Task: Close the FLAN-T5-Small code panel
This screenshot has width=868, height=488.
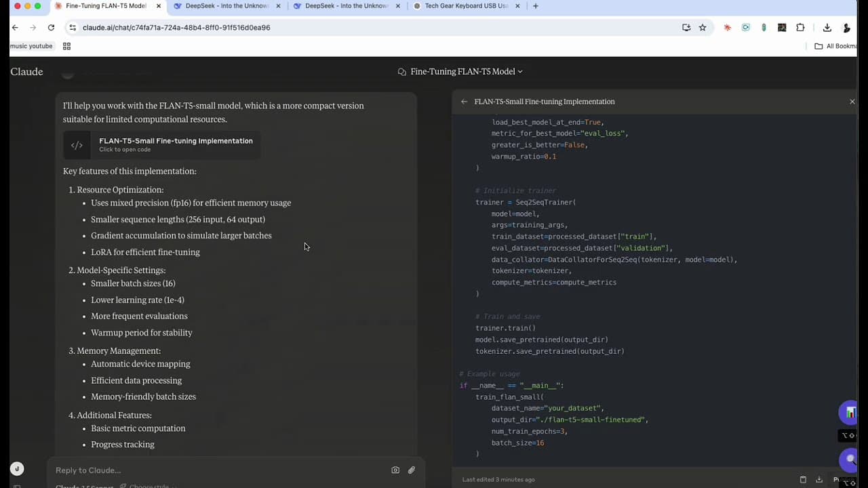Action: coord(852,102)
